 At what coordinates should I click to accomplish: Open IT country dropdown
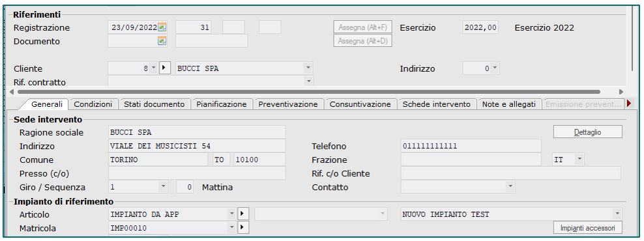(x=579, y=160)
